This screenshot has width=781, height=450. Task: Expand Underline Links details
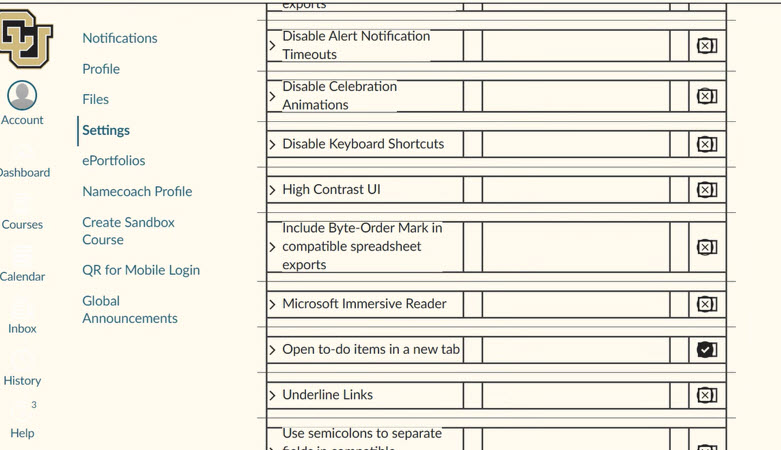click(272, 395)
